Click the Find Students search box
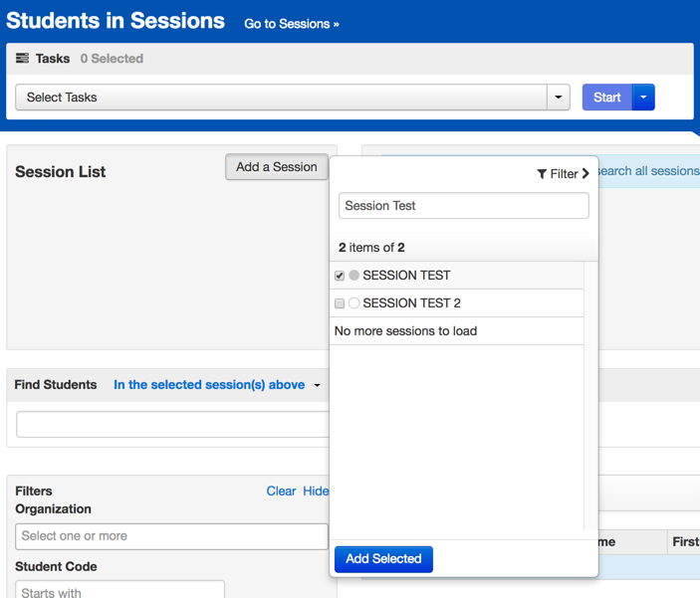 [172, 424]
